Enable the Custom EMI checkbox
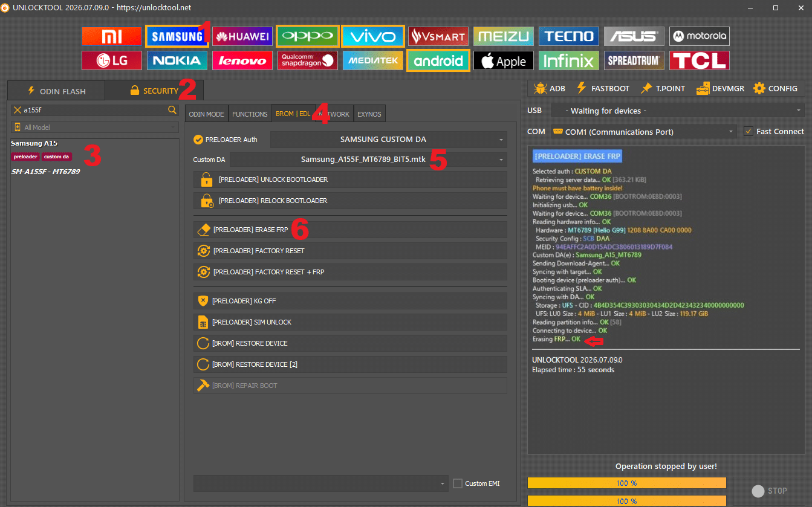The height and width of the screenshot is (507, 812). click(458, 483)
